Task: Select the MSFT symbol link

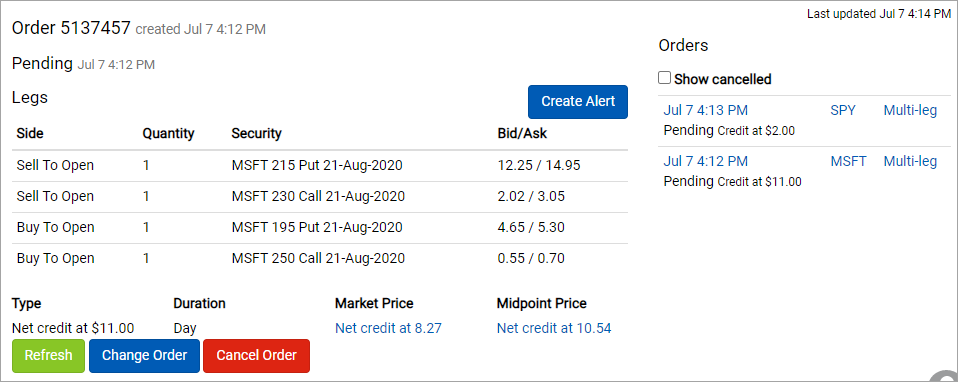Action: click(848, 161)
